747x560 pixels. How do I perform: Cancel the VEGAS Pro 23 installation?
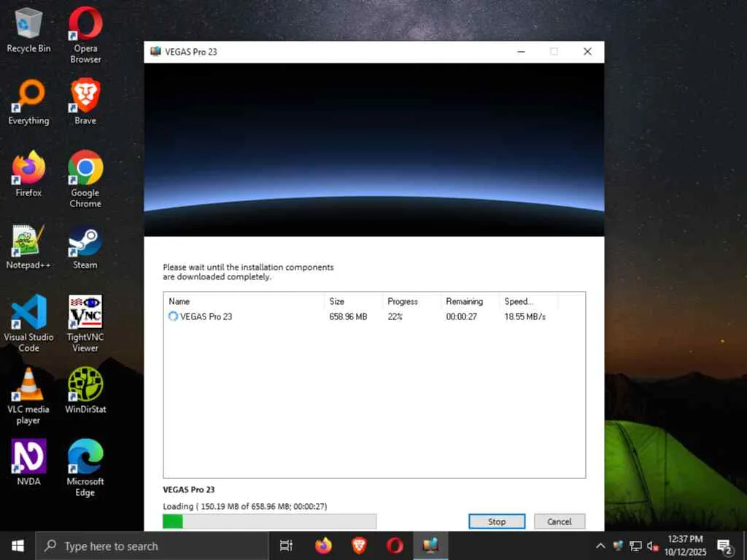[560, 521]
